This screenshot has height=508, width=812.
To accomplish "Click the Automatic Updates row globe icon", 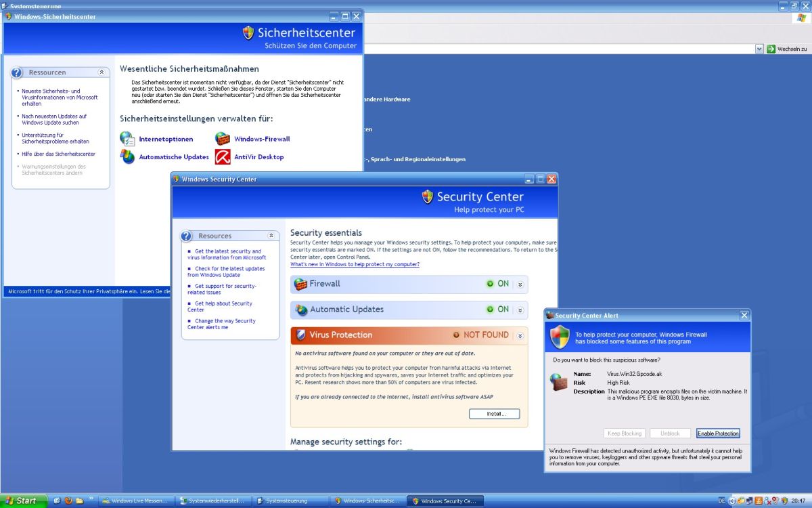I will 301,310.
